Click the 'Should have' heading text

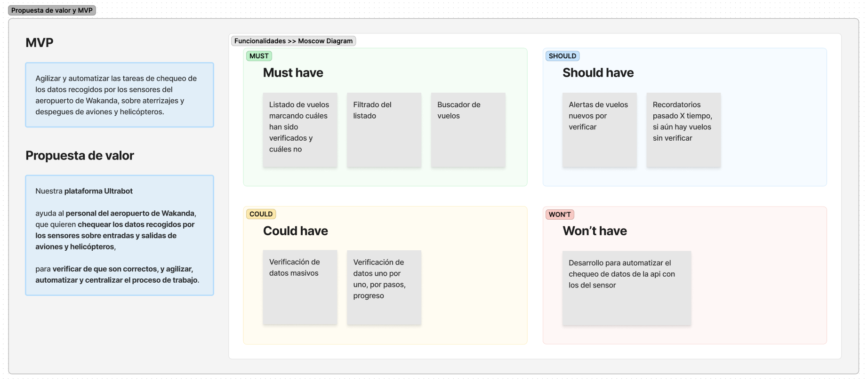click(x=598, y=73)
